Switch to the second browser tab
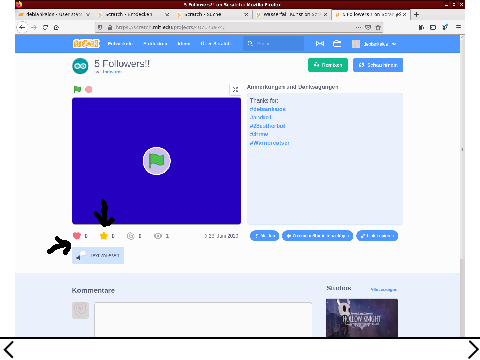The image size is (480, 360). click(x=133, y=14)
